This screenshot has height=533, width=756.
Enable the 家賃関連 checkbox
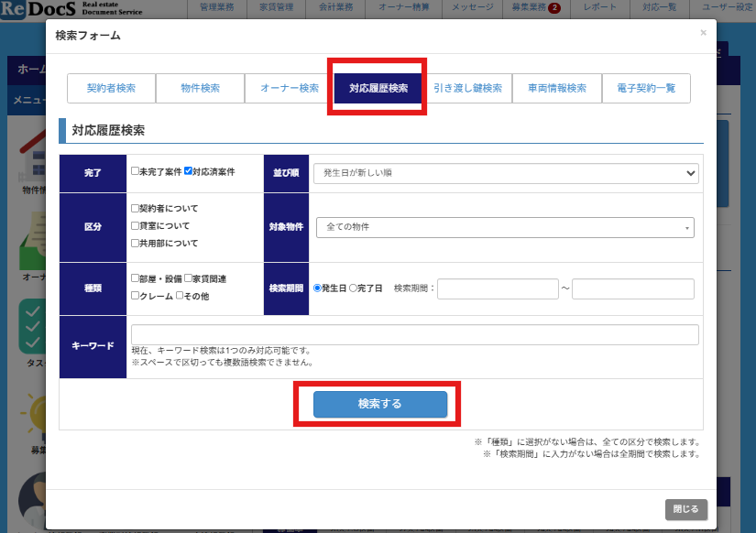pos(188,278)
